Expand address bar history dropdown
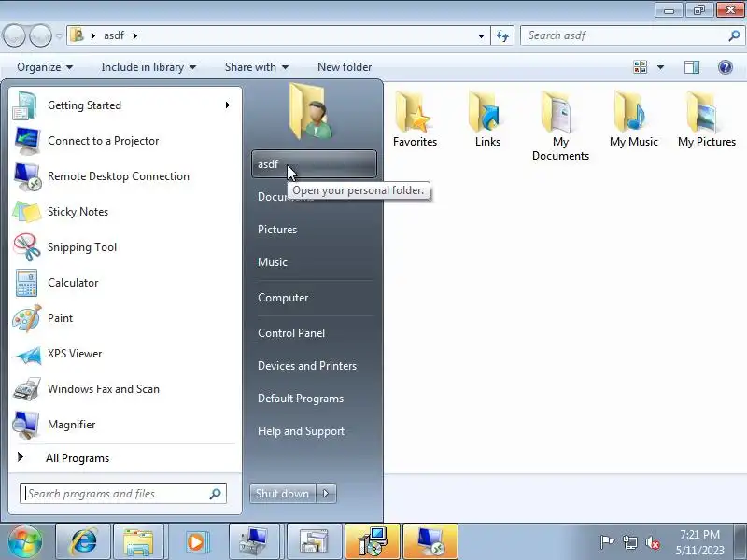Screen dimensions: 747x560 pyautogui.click(x=481, y=35)
